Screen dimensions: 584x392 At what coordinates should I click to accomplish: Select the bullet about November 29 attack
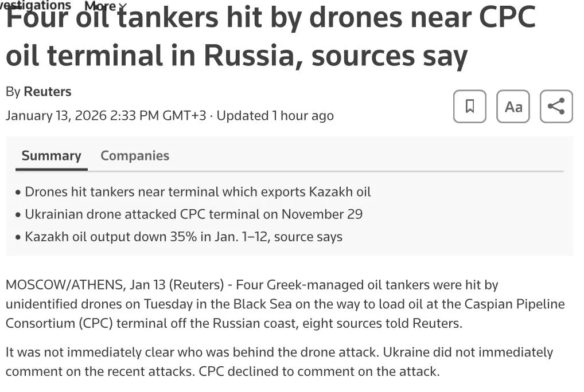coord(194,214)
